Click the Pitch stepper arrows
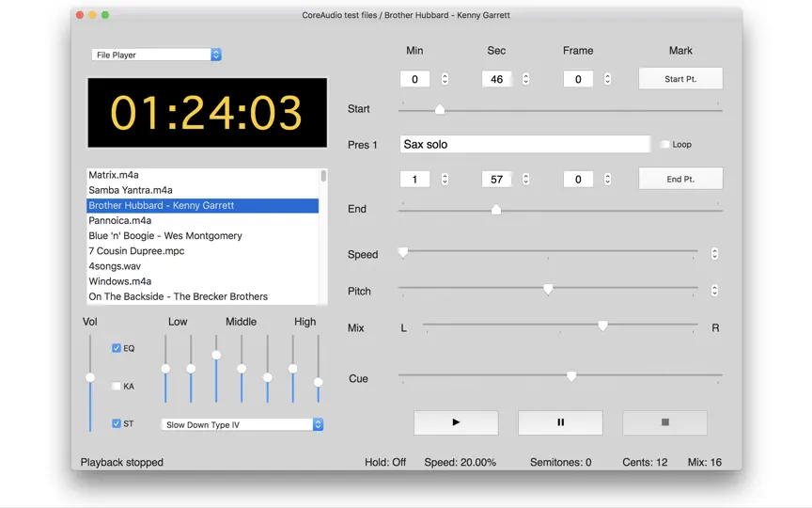This screenshot has width=812, height=508. (x=714, y=291)
